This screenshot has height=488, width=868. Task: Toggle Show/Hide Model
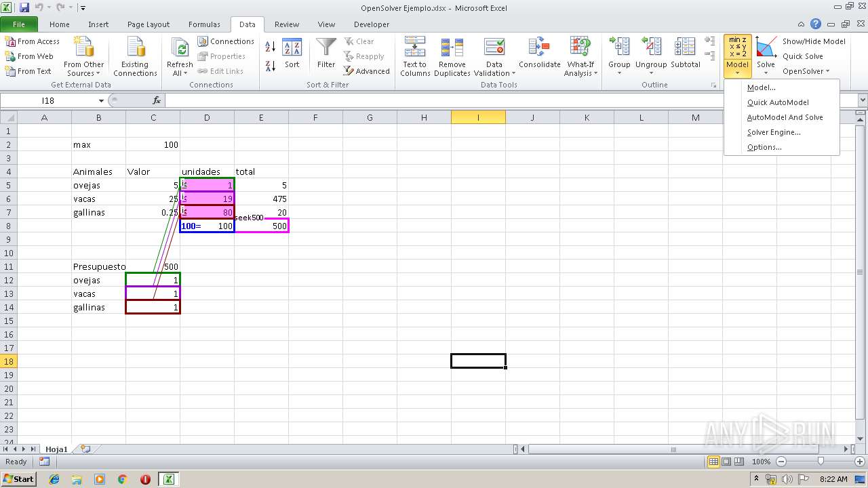tap(814, 41)
